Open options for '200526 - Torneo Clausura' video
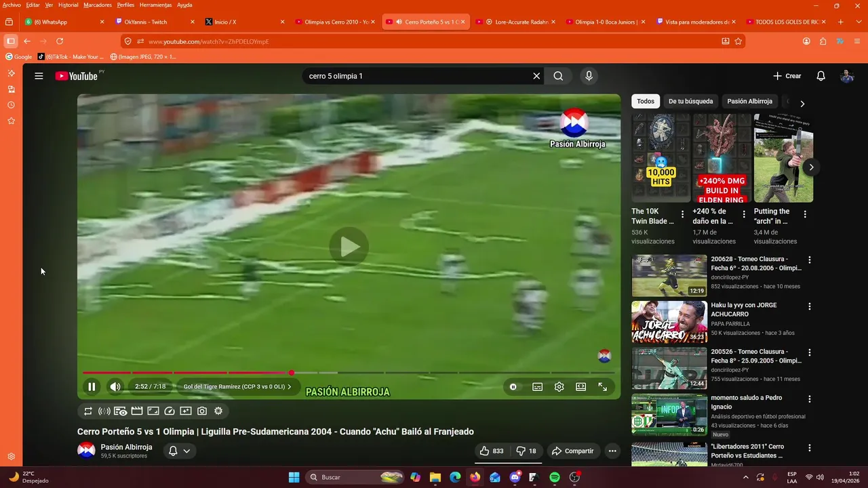 point(809,352)
